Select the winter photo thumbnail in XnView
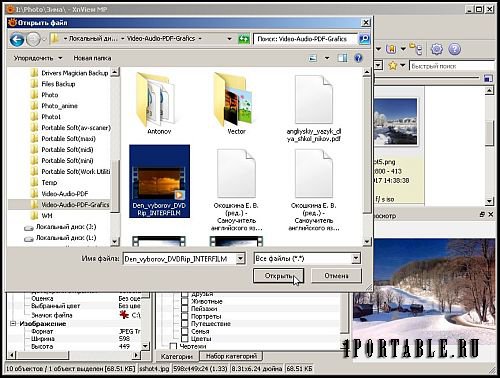500x378 pixels. 396,122
